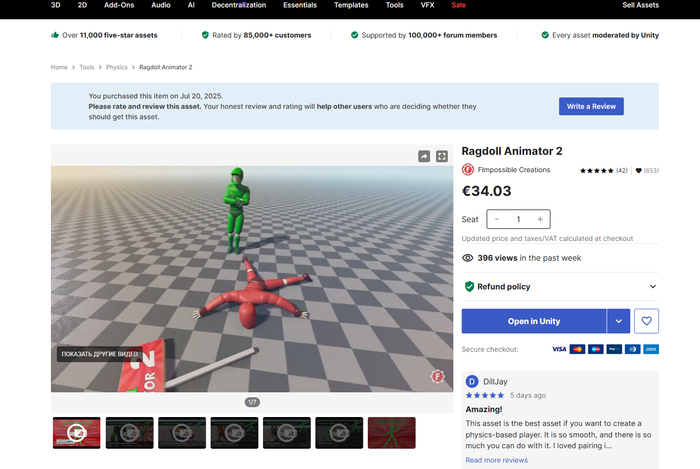This screenshot has height=469, width=700.
Task: Add asset to favorites with heart button
Action: (647, 321)
